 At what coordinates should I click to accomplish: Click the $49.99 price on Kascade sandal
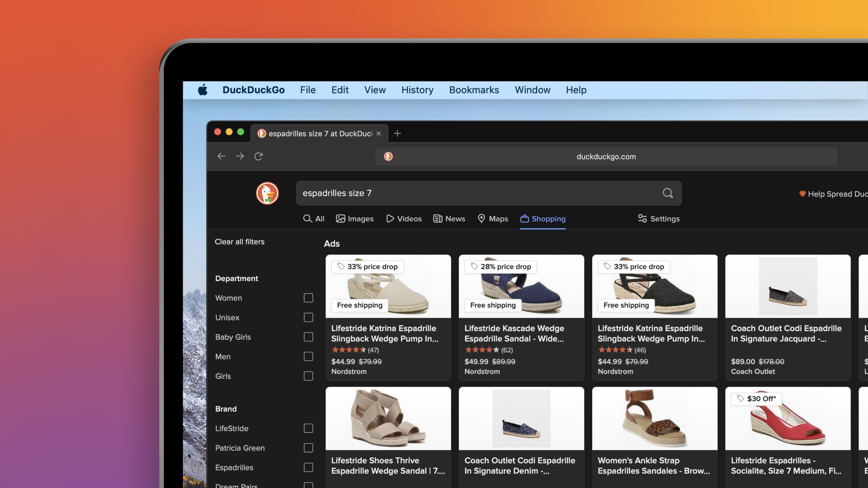476,361
